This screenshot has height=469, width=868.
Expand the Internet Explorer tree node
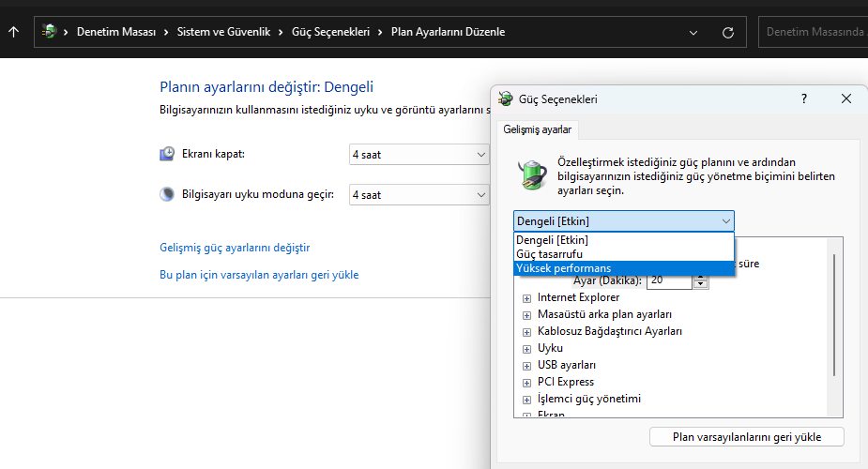pyautogui.click(x=526, y=297)
